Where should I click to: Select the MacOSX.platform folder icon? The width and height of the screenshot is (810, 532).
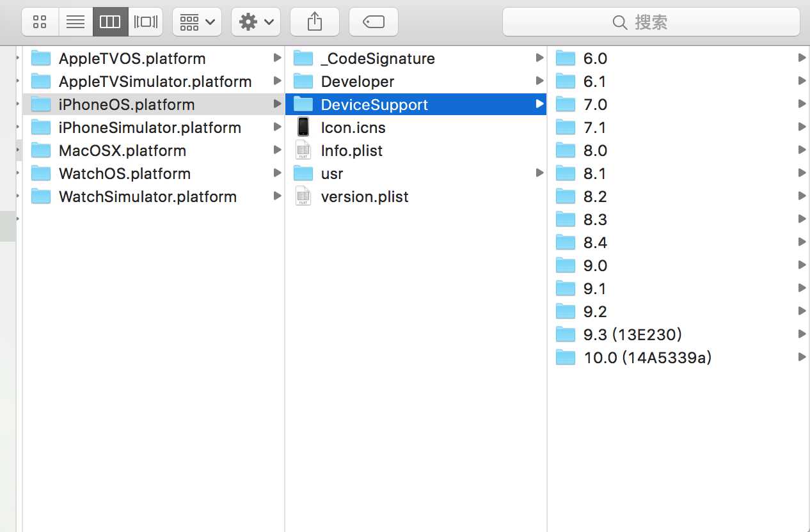tap(41, 150)
